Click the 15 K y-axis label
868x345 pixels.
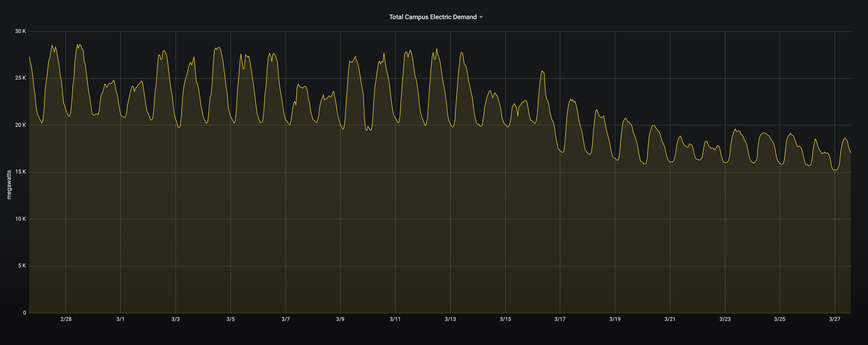pos(20,172)
